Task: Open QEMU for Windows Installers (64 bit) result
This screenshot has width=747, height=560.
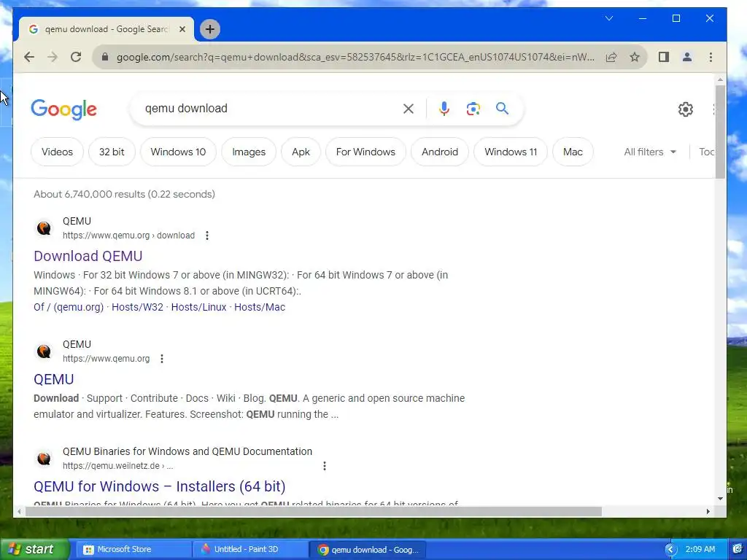Action: (160, 486)
